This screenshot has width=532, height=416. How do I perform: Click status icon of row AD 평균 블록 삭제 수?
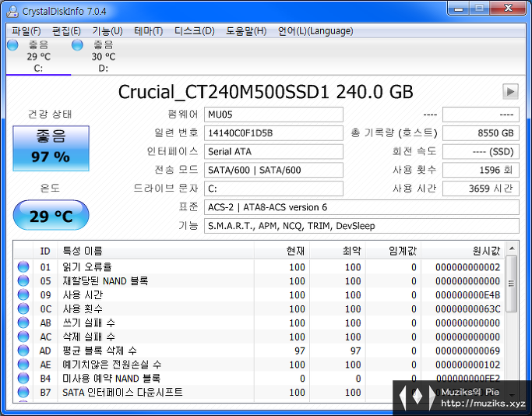23,351
